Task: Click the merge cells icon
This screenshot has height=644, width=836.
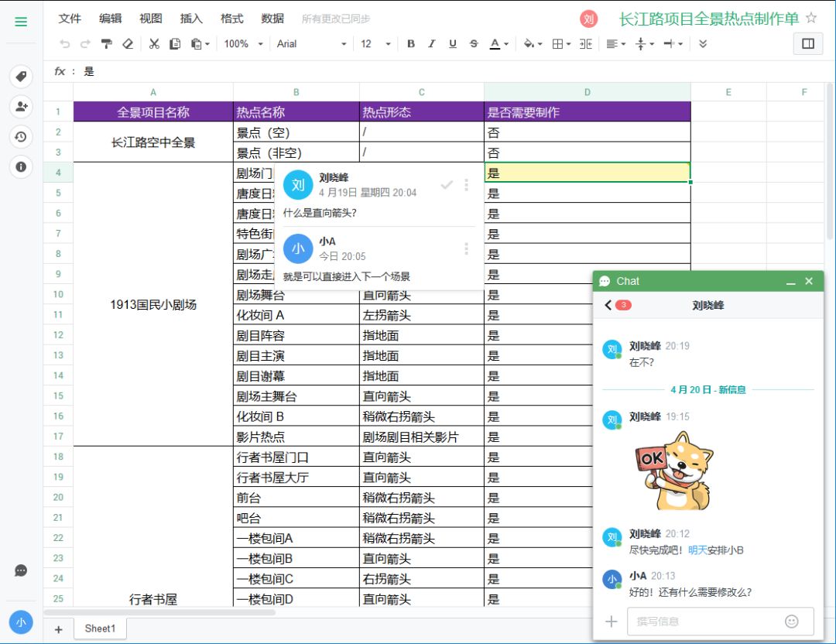Action: tap(586, 44)
